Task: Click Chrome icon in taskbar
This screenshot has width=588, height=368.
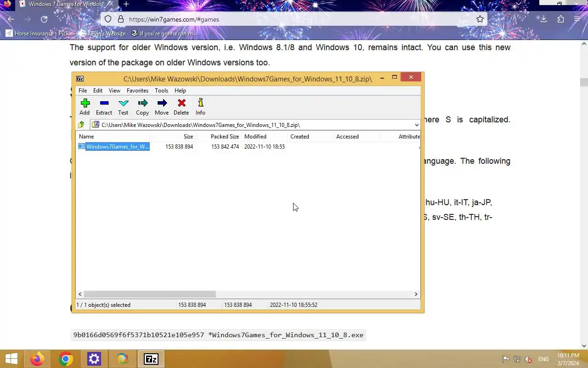Action: tap(66, 359)
